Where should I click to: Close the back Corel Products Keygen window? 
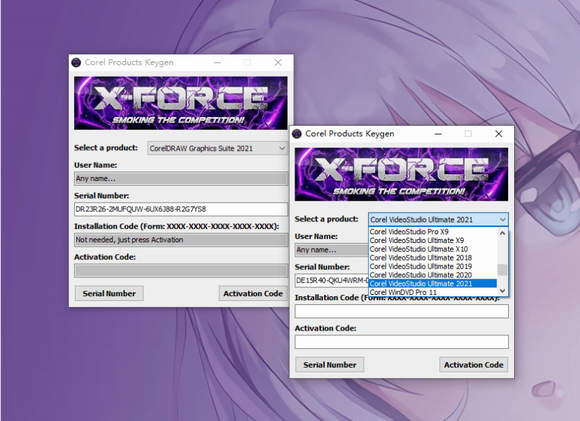278,63
